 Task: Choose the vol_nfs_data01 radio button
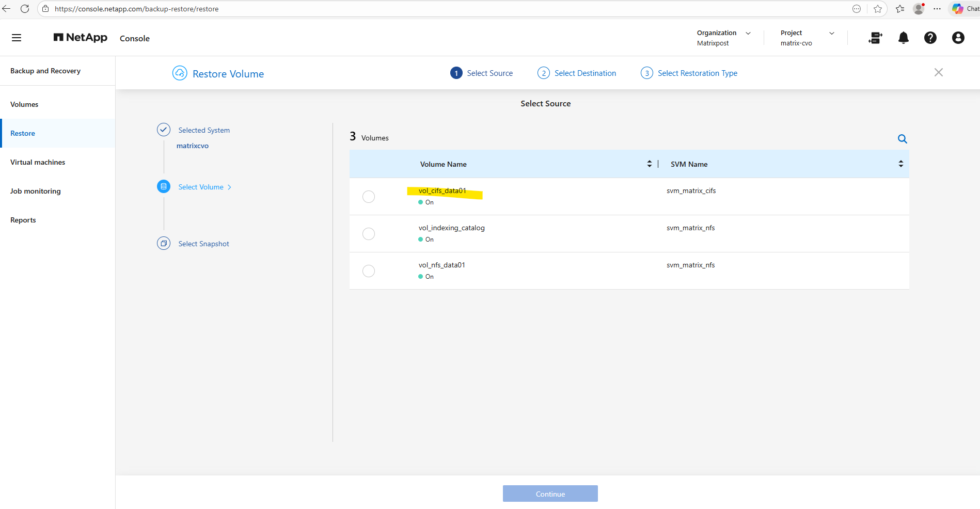coord(369,271)
